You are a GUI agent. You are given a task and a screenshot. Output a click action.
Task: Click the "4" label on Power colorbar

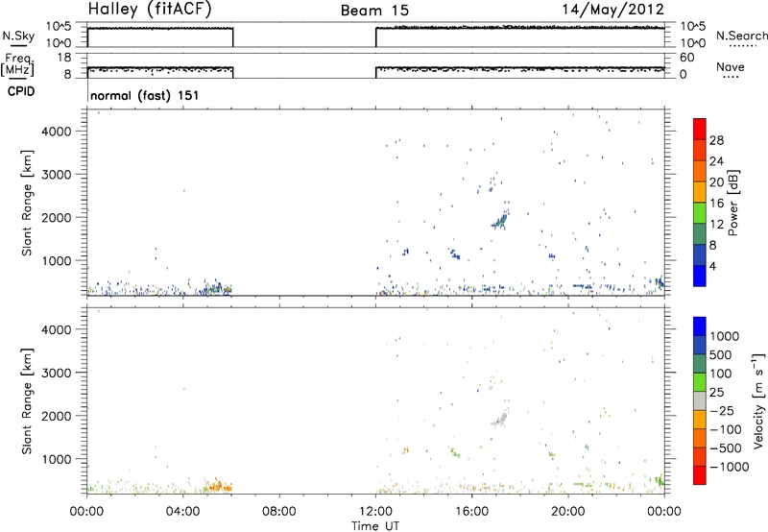[712, 266]
